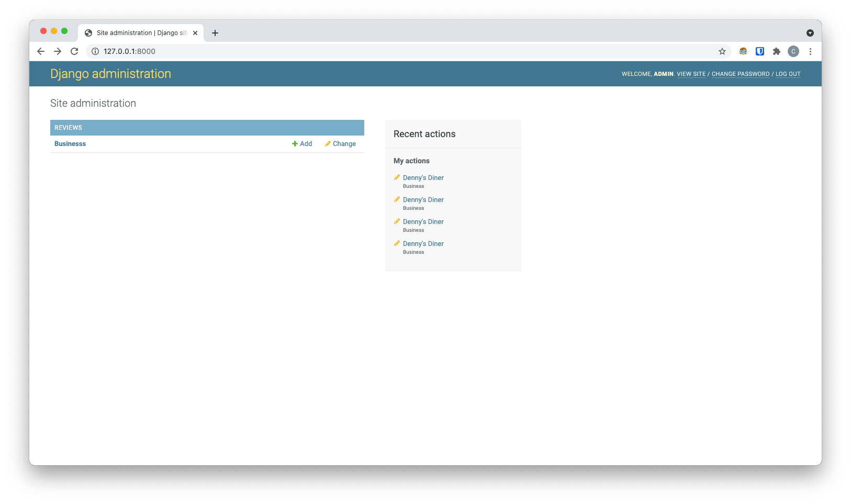This screenshot has width=851, height=504.
Task: Click the browser back arrow
Action: click(x=41, y=51)
